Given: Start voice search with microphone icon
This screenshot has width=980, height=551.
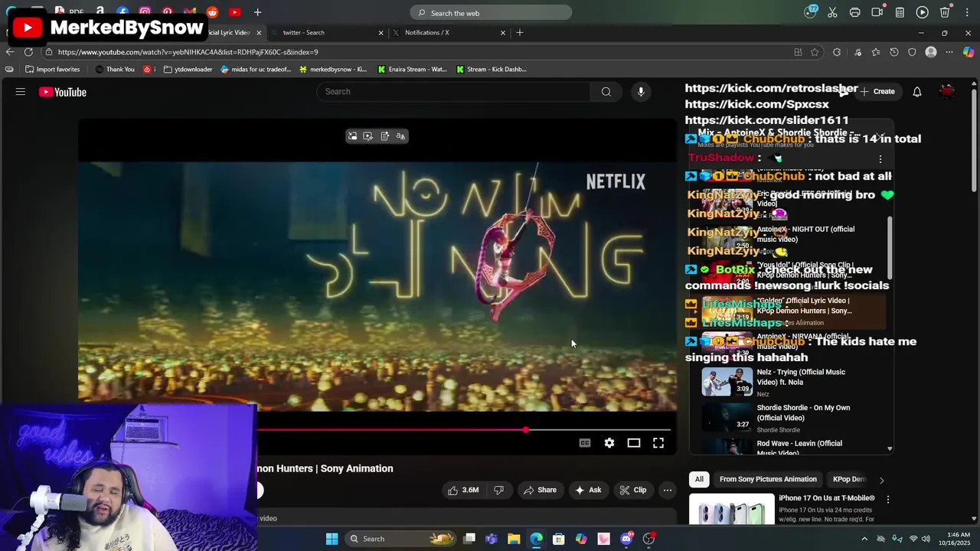Looking at the screenshot, I should 641,92.
